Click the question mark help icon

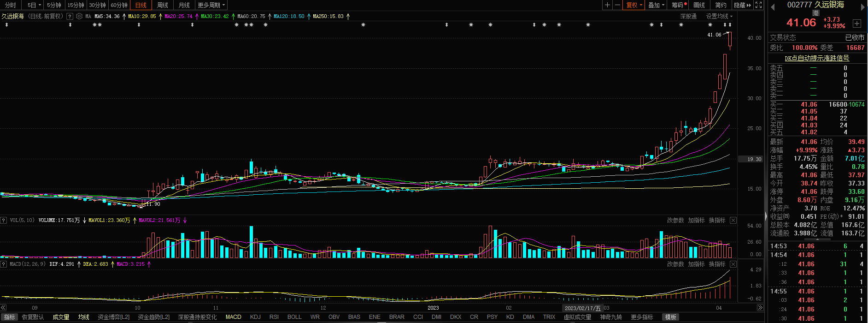pos(70,16)
